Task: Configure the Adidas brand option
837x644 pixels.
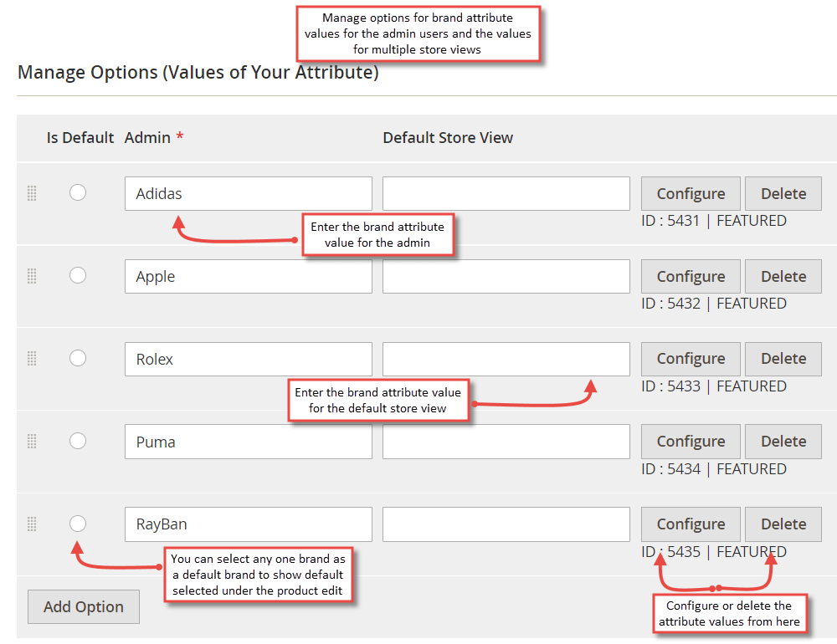Action: click(x=691, y=194)
